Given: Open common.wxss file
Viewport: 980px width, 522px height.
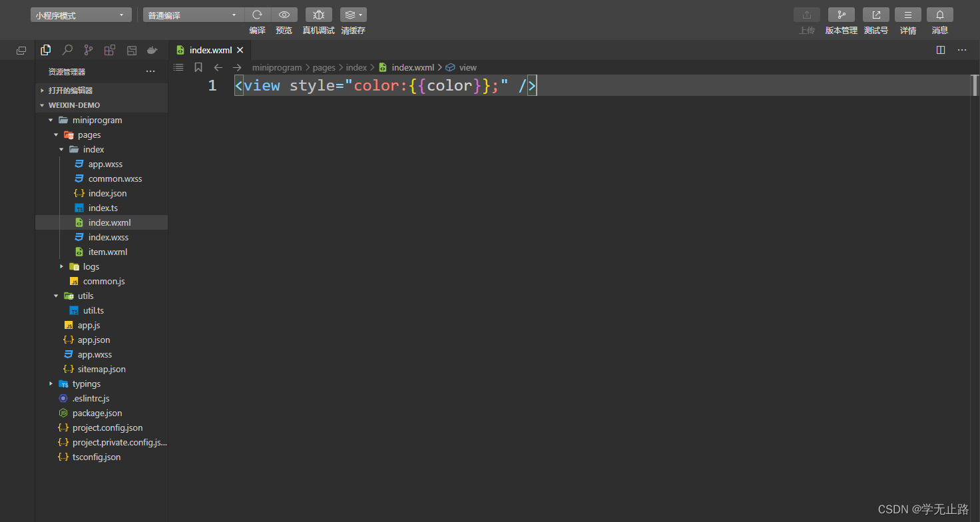Looking at the screenshot, I should 101,179.
